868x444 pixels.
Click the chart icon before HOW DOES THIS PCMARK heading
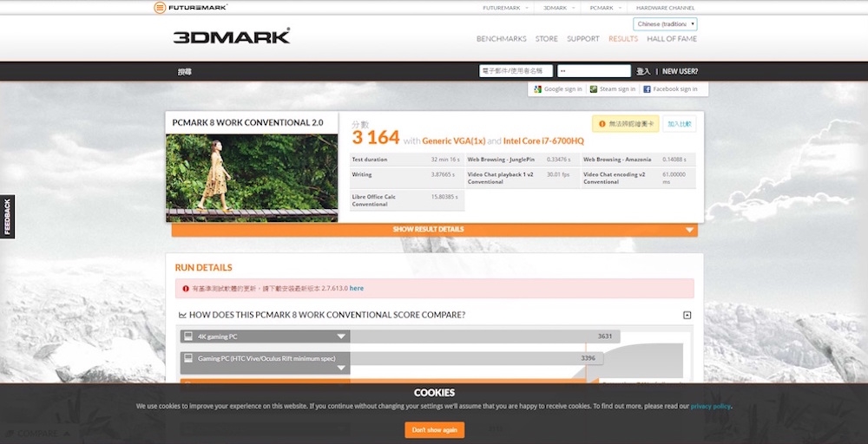[182, 315]
